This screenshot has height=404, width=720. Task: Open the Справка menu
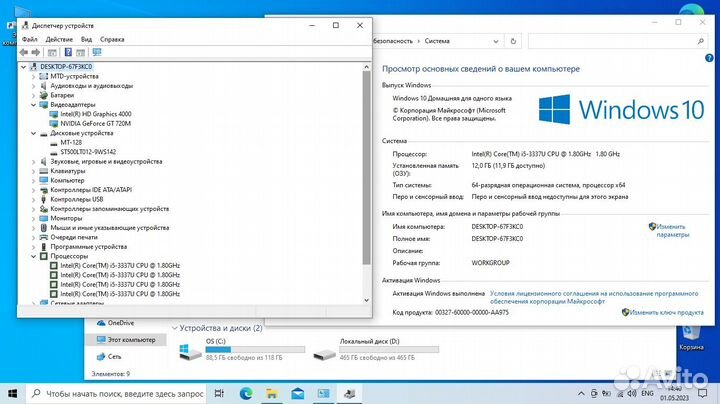point(112,39)
